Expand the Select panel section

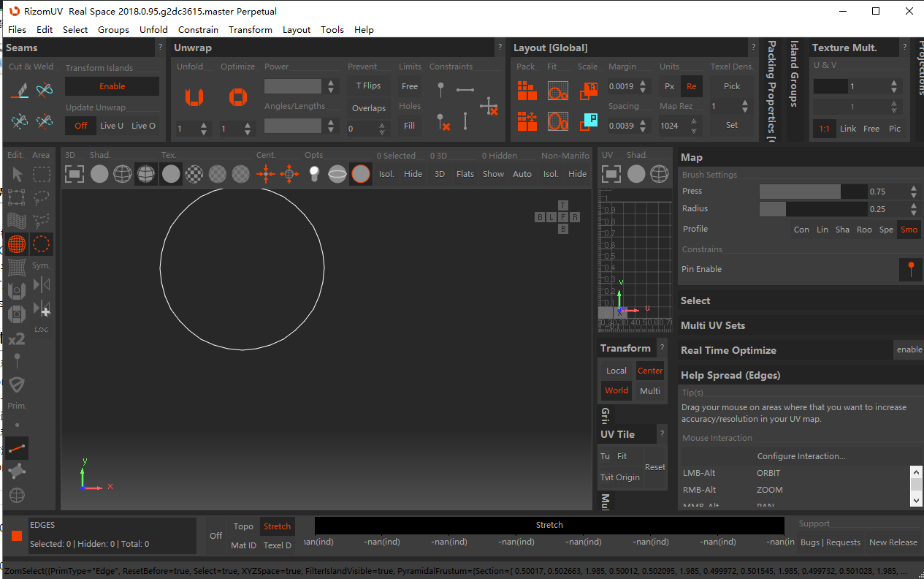click(x=695, y=300)
